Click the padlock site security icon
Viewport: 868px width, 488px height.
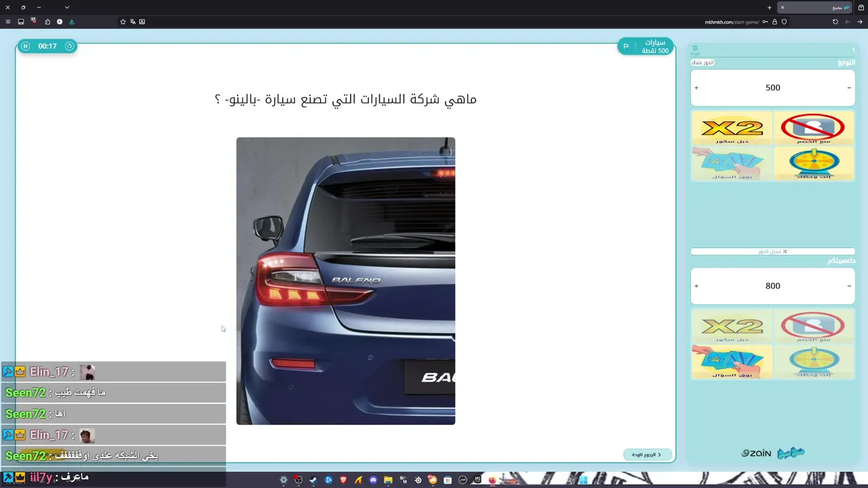coord(774,22)
